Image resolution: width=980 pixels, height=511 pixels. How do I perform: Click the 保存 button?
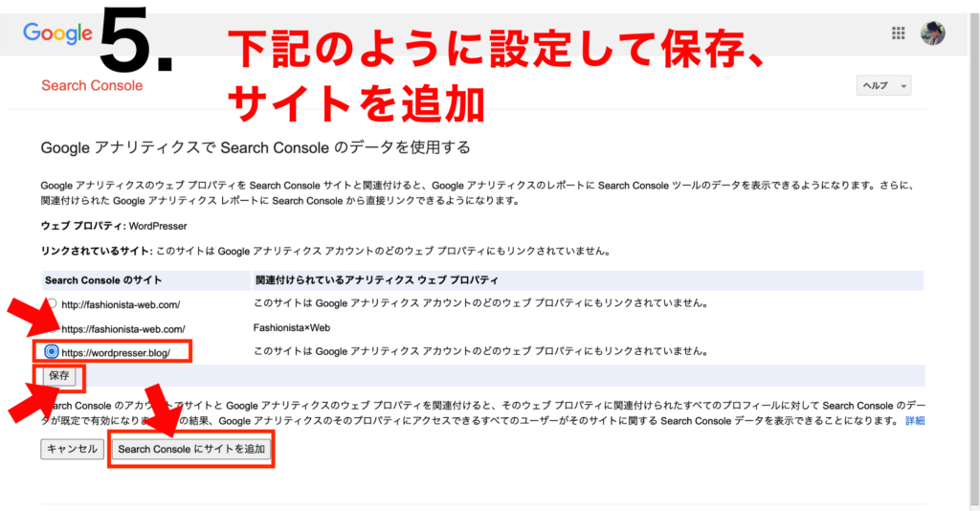pyautogui.click(x=59, y=375)
